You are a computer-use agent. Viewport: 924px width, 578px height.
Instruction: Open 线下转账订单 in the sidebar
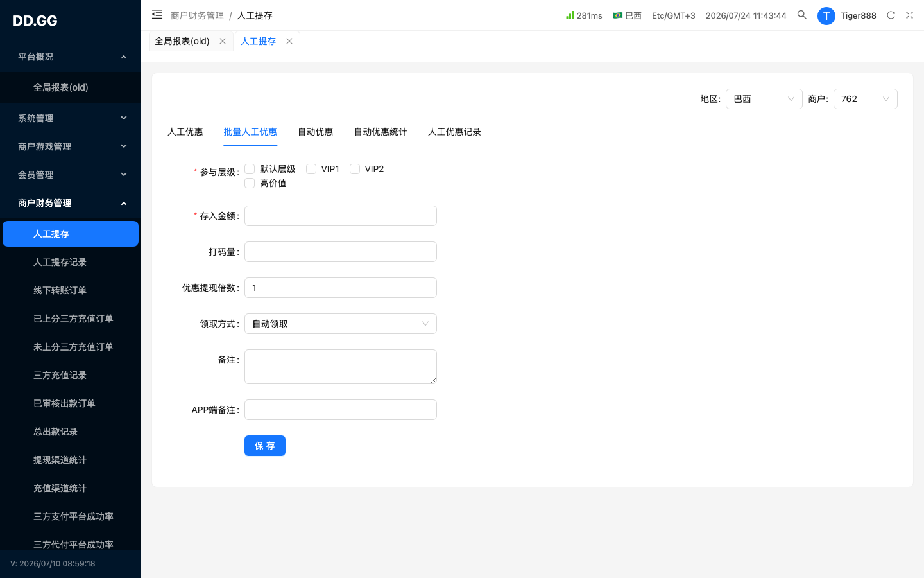tap(71, 290)
